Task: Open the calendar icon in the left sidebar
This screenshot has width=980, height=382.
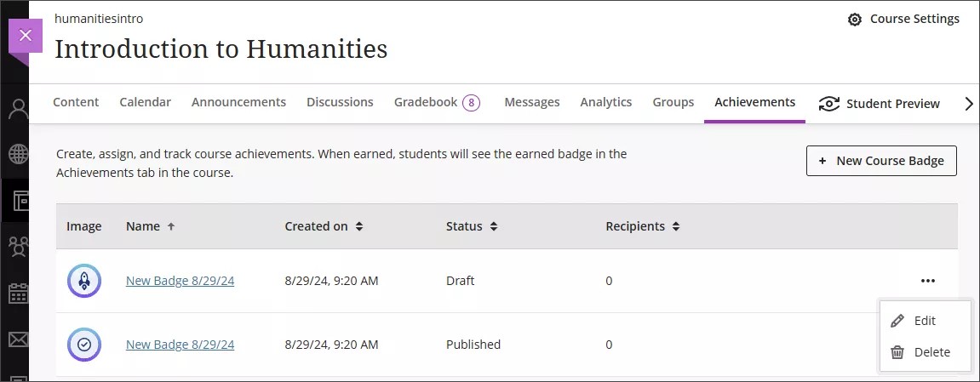Action: (x=18, y=294)
